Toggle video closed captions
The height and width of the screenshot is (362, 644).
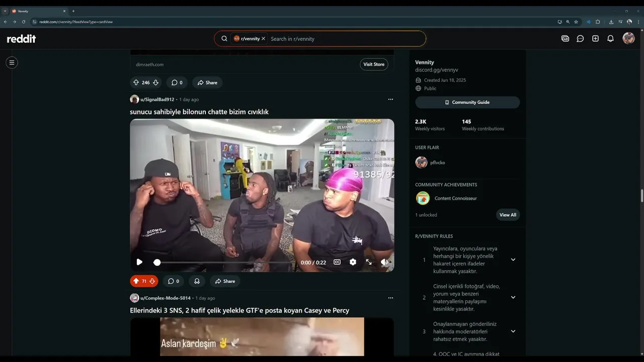(x=337, y=262)
